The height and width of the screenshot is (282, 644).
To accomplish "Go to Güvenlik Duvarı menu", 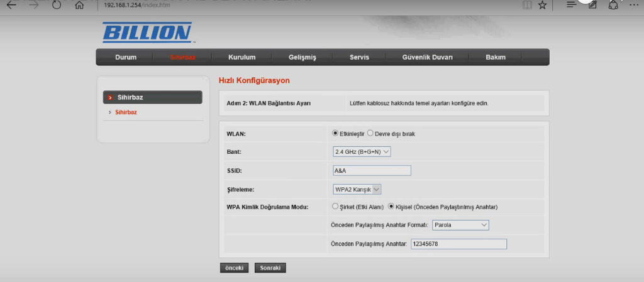I will [x=427, y=57].
